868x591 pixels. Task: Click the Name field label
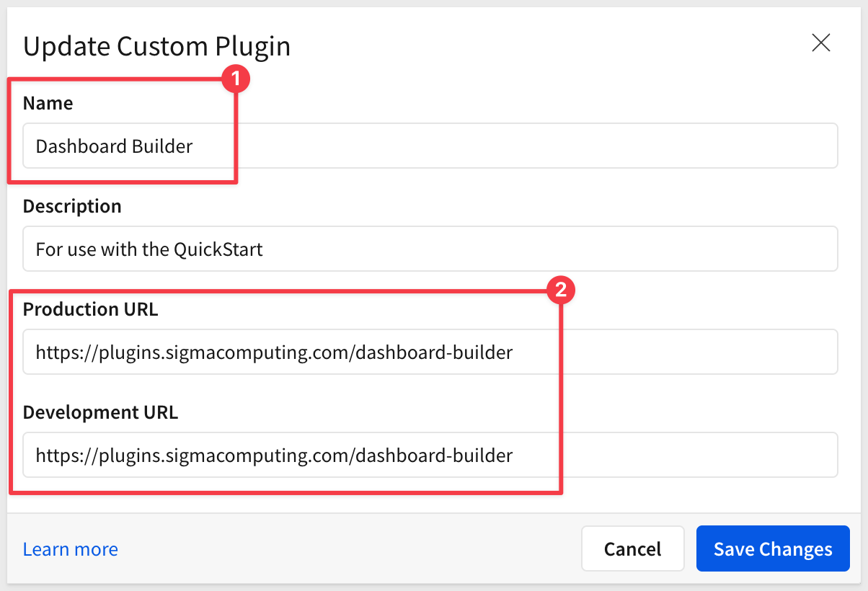tap(48, 103)
